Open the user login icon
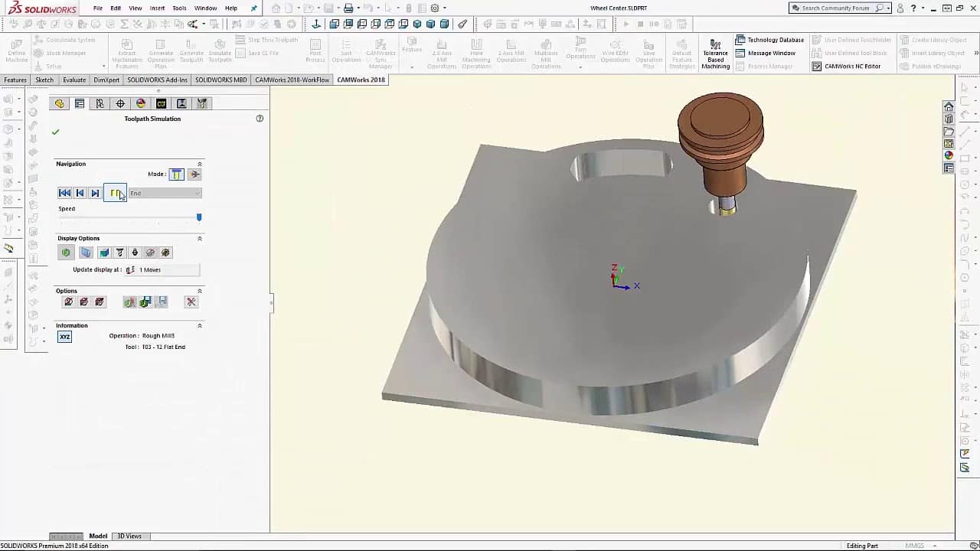980x551 pixels. (x=900, y=8)
